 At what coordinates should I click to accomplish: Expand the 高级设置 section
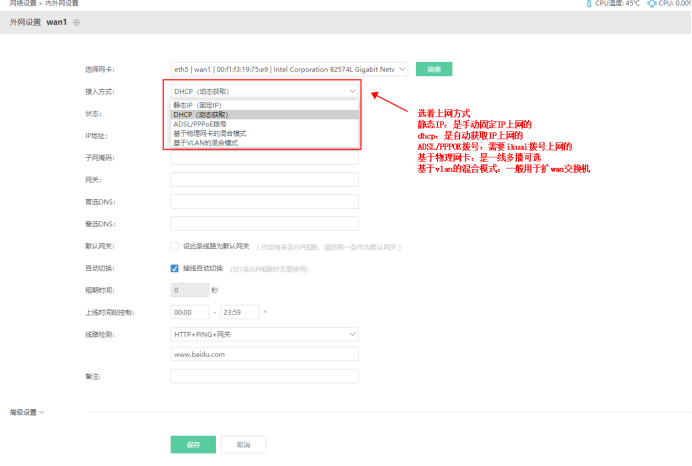pos(25,411)
